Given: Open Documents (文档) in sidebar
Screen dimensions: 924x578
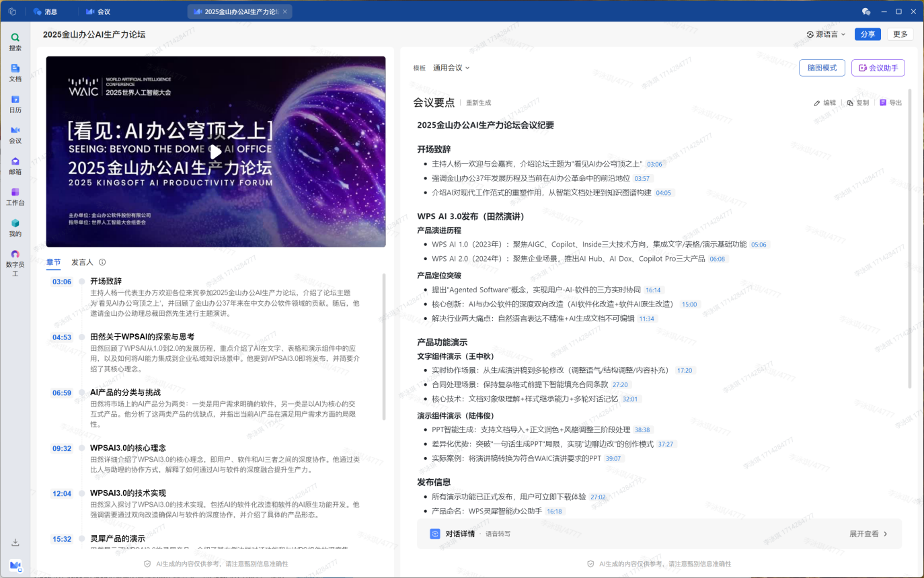Looking at the screenshot, I should point(15,73).
